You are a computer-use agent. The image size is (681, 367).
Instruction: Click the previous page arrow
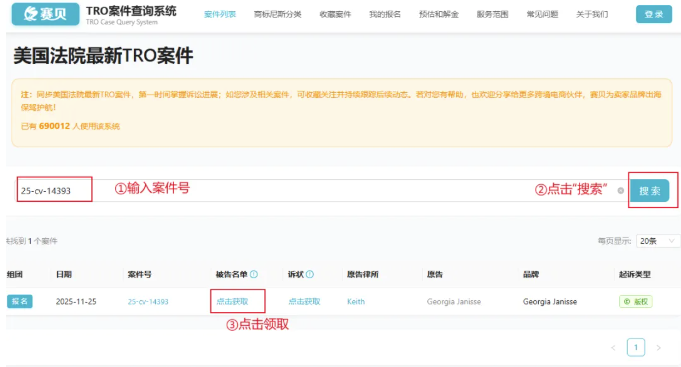[x=613, y=347]
